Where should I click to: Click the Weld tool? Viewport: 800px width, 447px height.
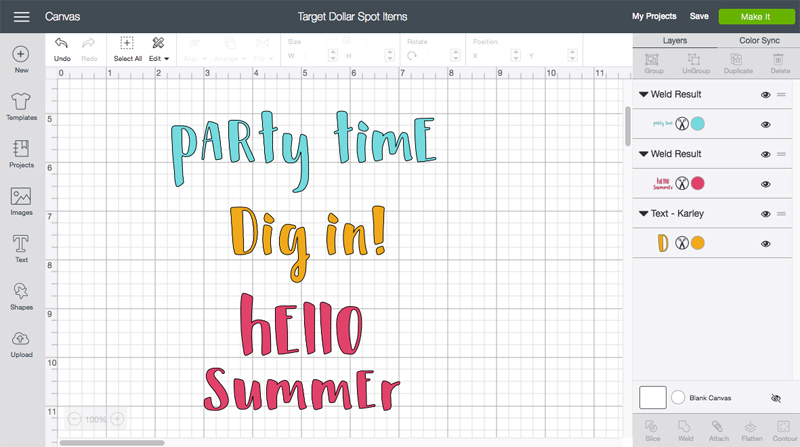click(685, 431)
